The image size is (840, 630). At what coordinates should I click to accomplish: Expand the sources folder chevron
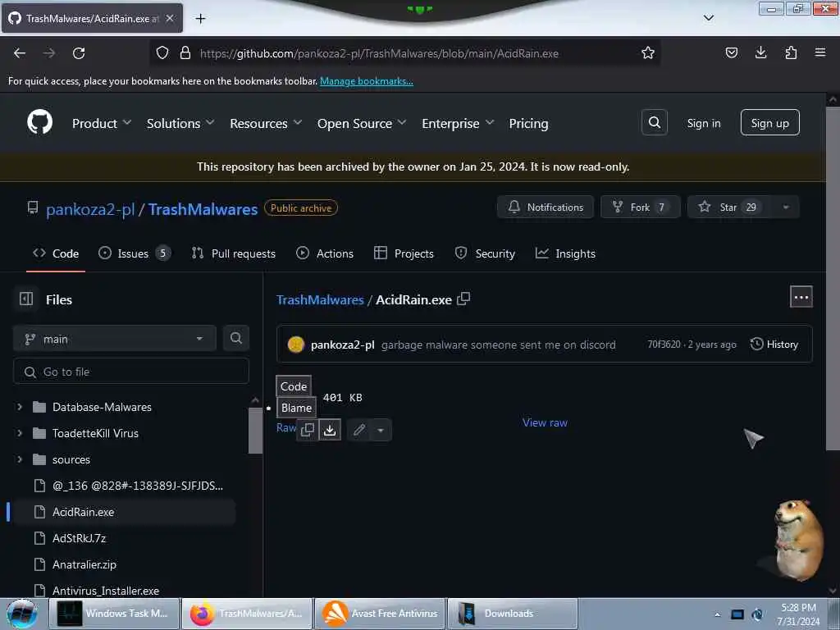click(20, 459)
